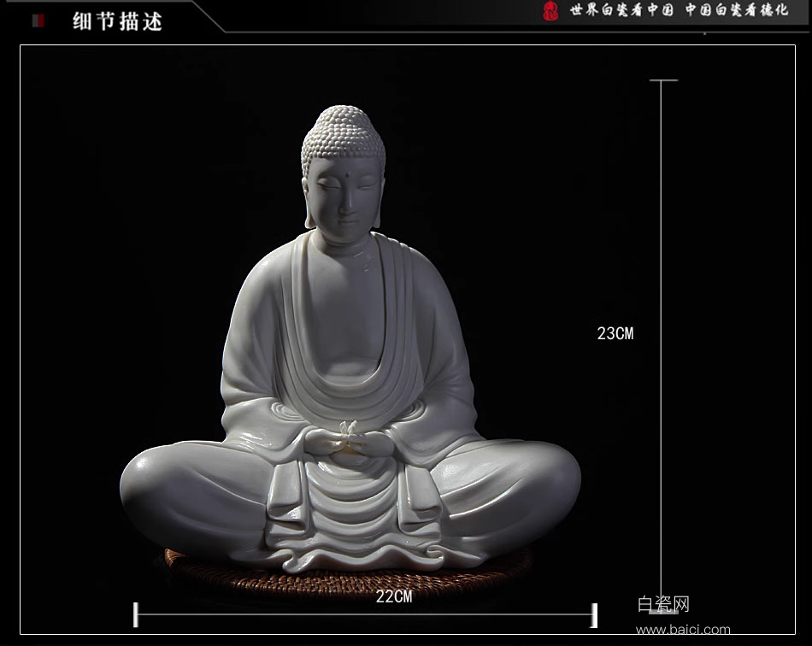Click the white porcelain Buddha product image
The width and height of the screenshot is (812, 646).
[x=350, y=339]
